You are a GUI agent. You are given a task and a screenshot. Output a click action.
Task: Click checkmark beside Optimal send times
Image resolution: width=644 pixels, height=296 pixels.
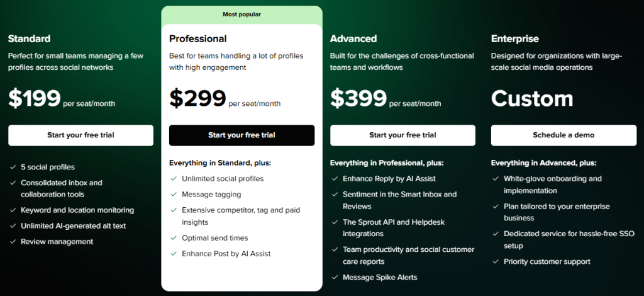pyautogui.click(x=174, y=238)
